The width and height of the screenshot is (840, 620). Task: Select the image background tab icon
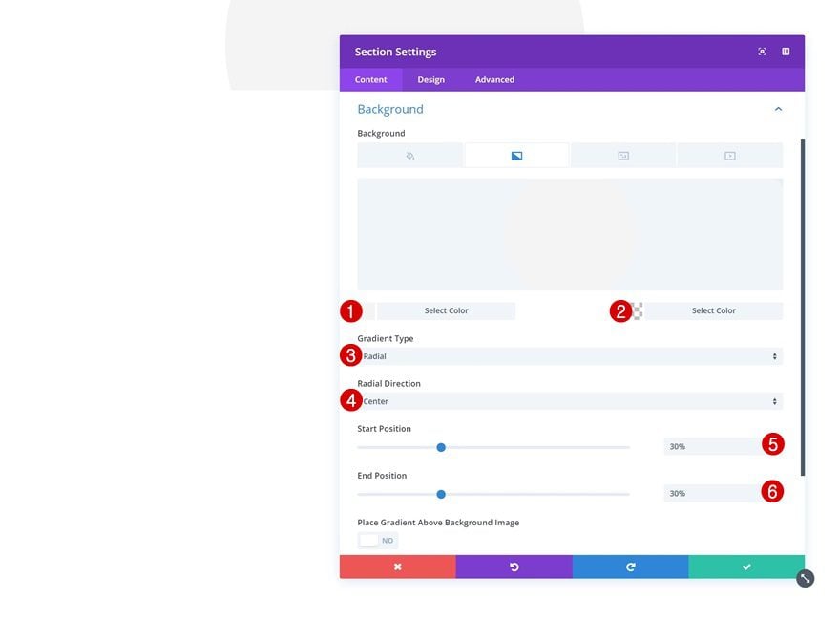pyautogui.click(x=623, y=156)
